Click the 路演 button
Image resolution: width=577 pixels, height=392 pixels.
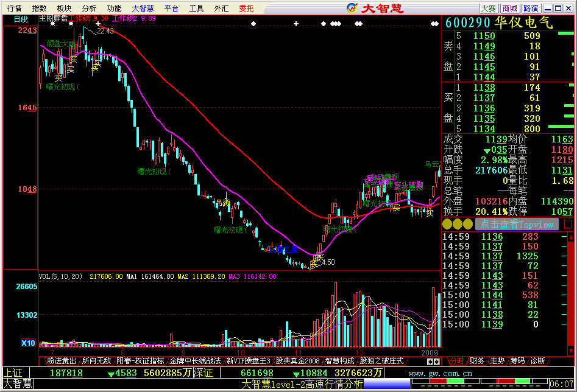click(531, 9)
